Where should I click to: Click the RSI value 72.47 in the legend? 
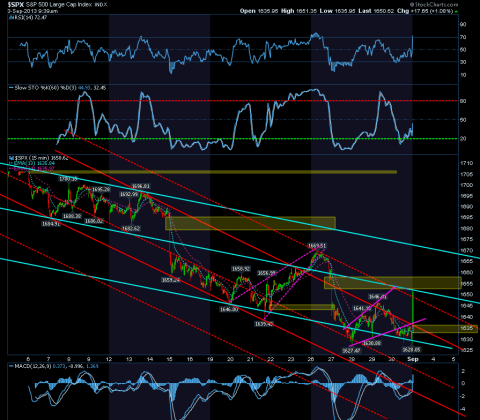tap(41, 17)
